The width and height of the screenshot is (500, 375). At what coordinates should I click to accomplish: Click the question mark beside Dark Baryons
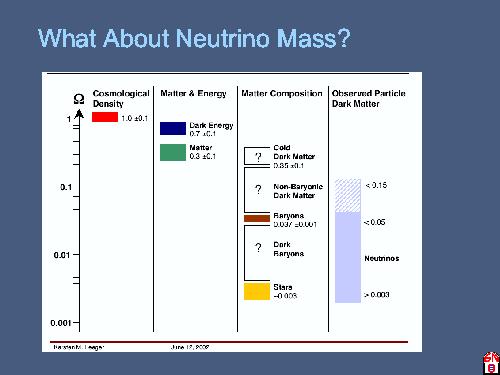(x=258, y=248)
